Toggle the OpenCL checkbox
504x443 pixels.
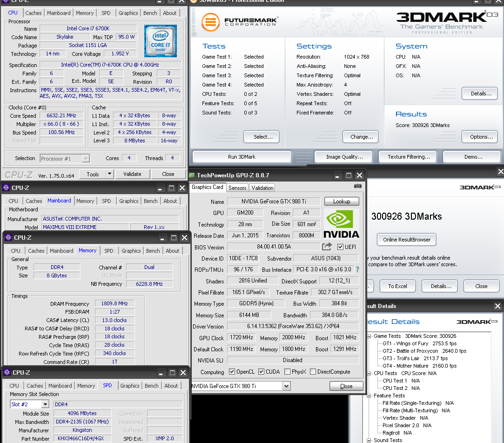pyautogui.click(x=232, y=372)
